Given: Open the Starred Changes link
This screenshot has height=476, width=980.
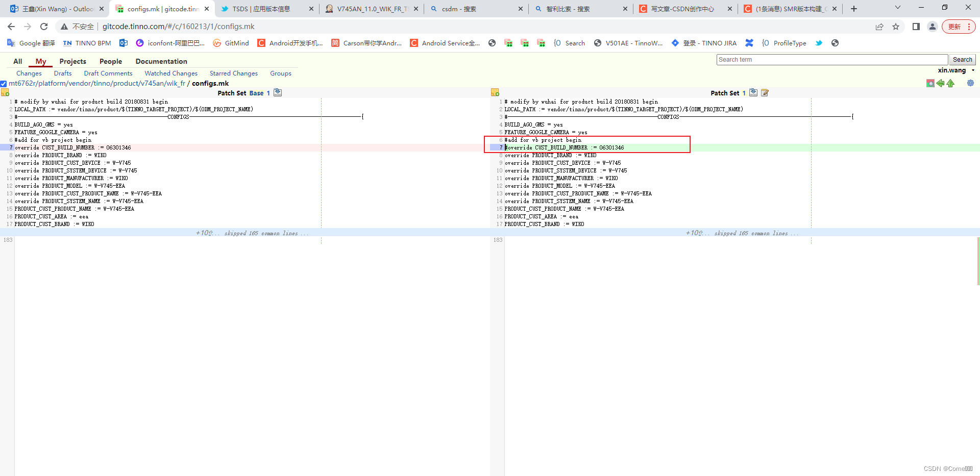Looking at the screenshot, I should pyautogui.click(x=234, y=73).
